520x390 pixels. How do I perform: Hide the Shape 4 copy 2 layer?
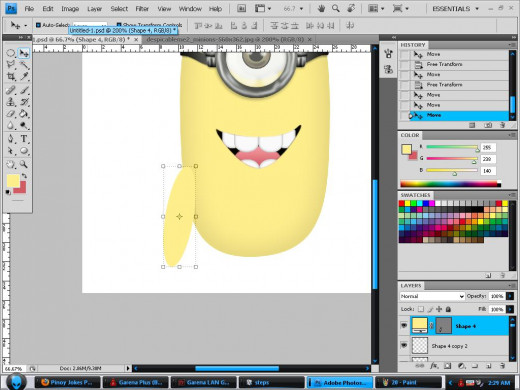404,345
